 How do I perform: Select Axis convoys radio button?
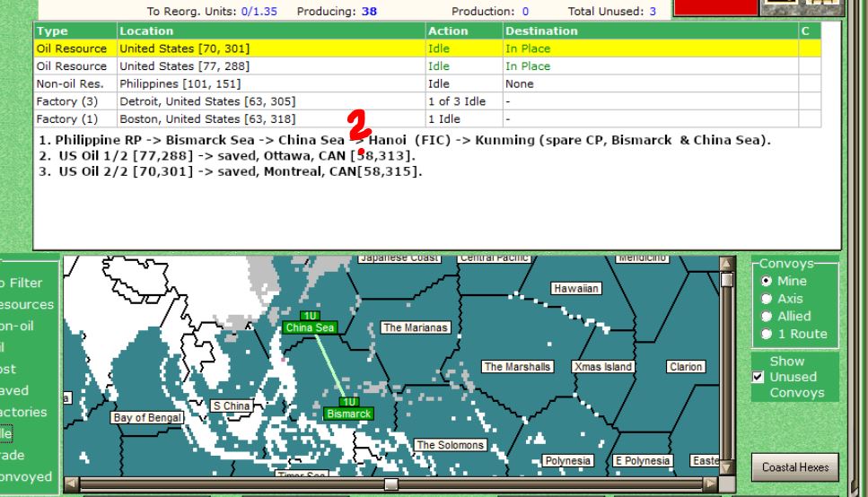pos(767,299)
